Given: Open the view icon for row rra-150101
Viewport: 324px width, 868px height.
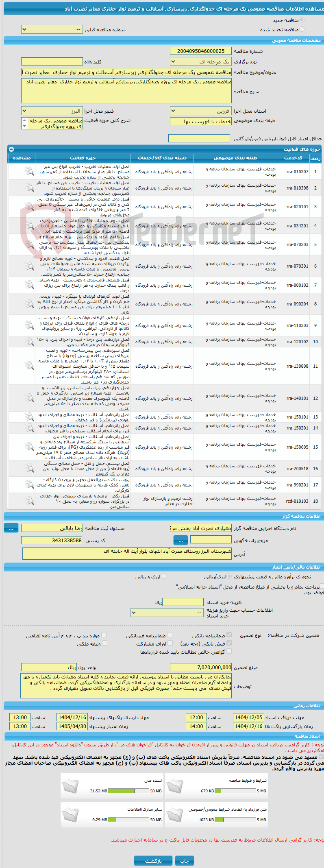Looking at the screenshot, I should pos(29,417).
